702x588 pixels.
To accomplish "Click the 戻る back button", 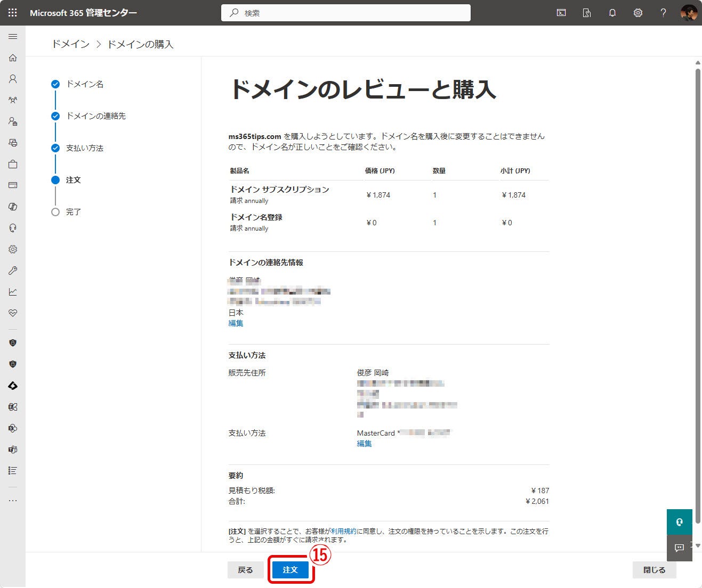I will coord(245,570).
